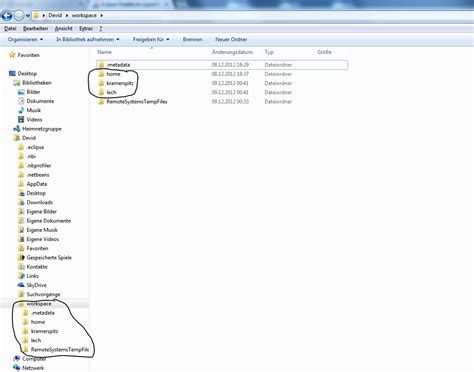The image size is (474, 372).
Task: Click the Neuer Ordner button
Action: point(231,39)
